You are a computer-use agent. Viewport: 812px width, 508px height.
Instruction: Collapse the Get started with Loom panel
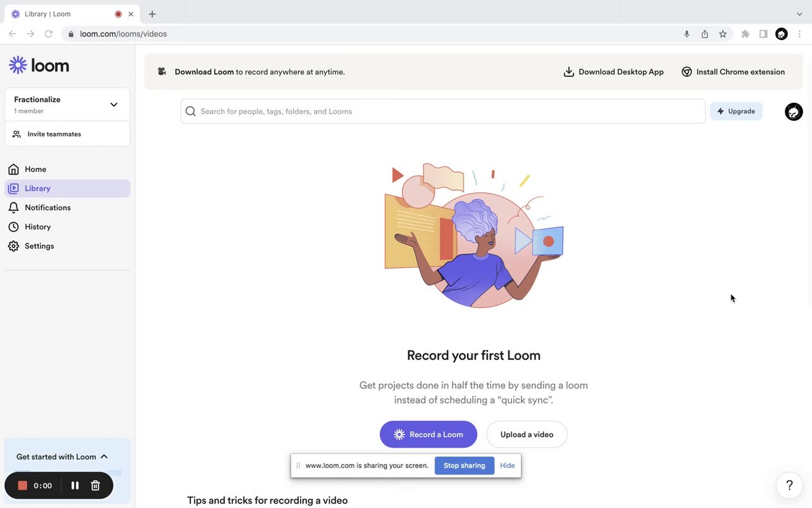click(x=104, y=457)
